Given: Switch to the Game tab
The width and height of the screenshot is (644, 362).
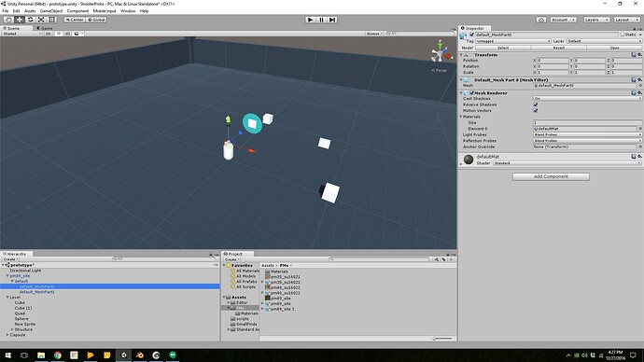Looking at the screenshot, I should (45, 28).
